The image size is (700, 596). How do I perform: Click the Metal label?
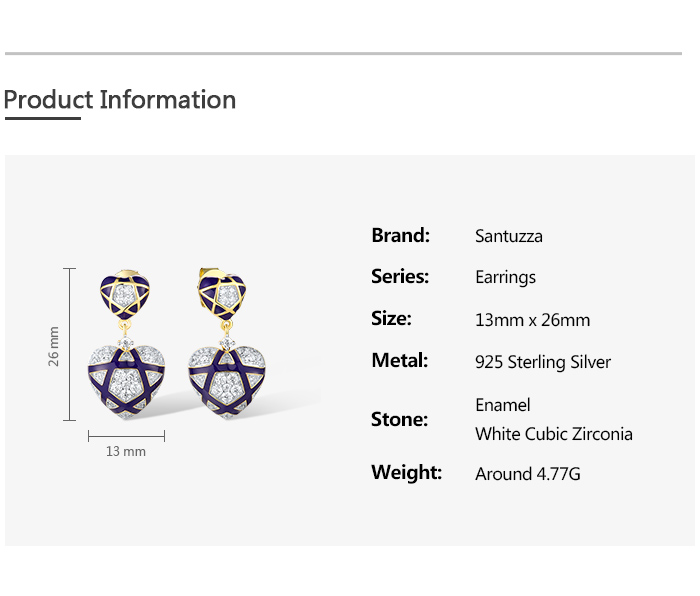point(400,360)
